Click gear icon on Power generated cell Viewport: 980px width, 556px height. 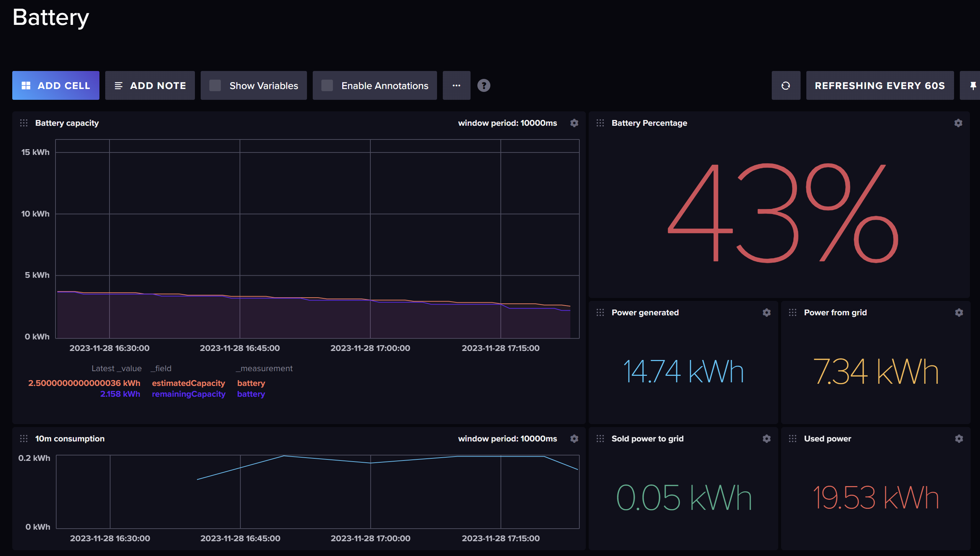[x=766, y=312]
